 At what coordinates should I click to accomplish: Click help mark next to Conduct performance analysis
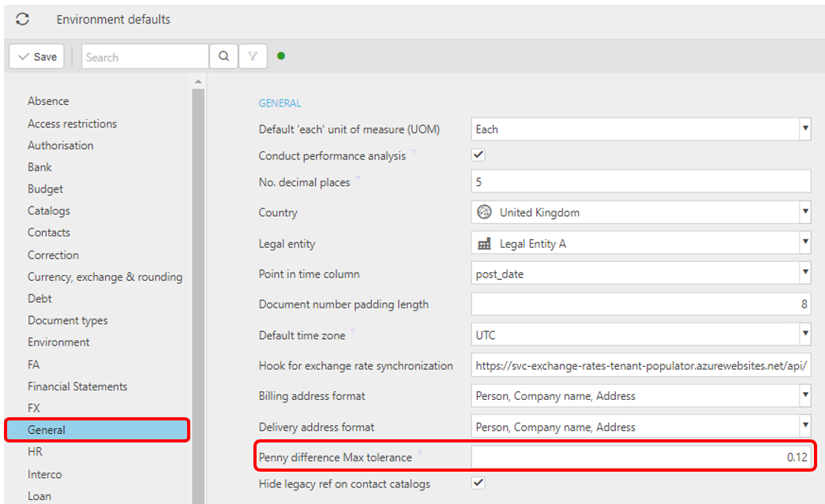click(414, 152)
